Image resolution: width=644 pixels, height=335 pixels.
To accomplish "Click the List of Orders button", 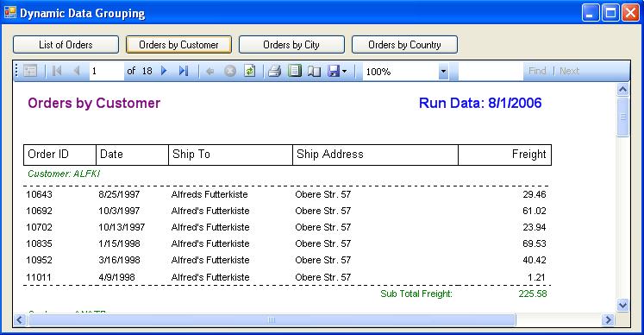I will 66,44.
